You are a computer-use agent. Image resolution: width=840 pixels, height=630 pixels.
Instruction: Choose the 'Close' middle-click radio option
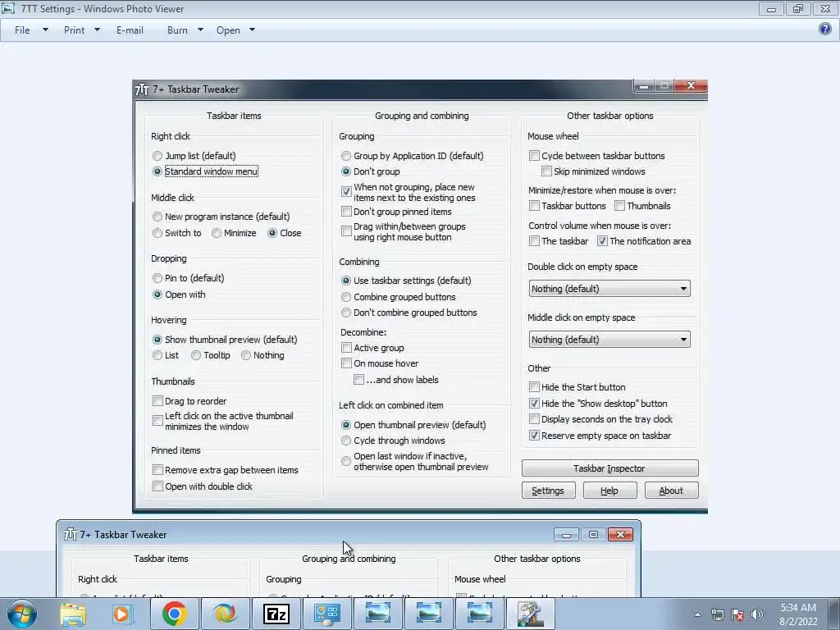coord(272,233)
